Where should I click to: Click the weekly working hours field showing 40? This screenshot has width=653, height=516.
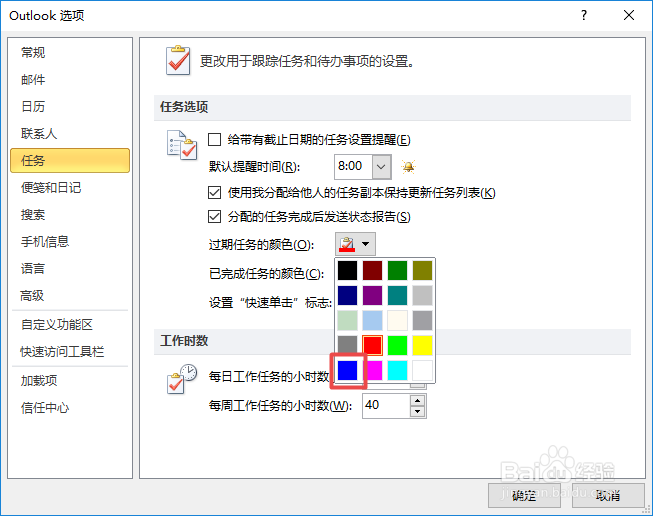click(386, 406)
